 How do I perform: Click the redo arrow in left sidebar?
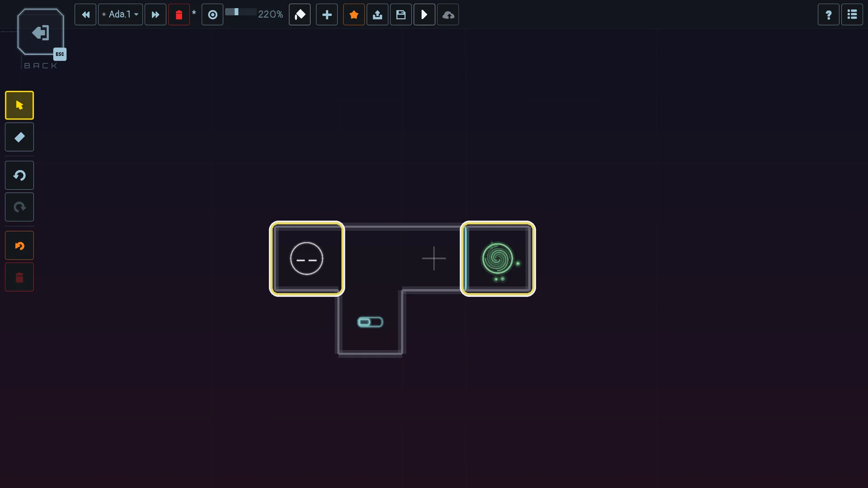19,207
